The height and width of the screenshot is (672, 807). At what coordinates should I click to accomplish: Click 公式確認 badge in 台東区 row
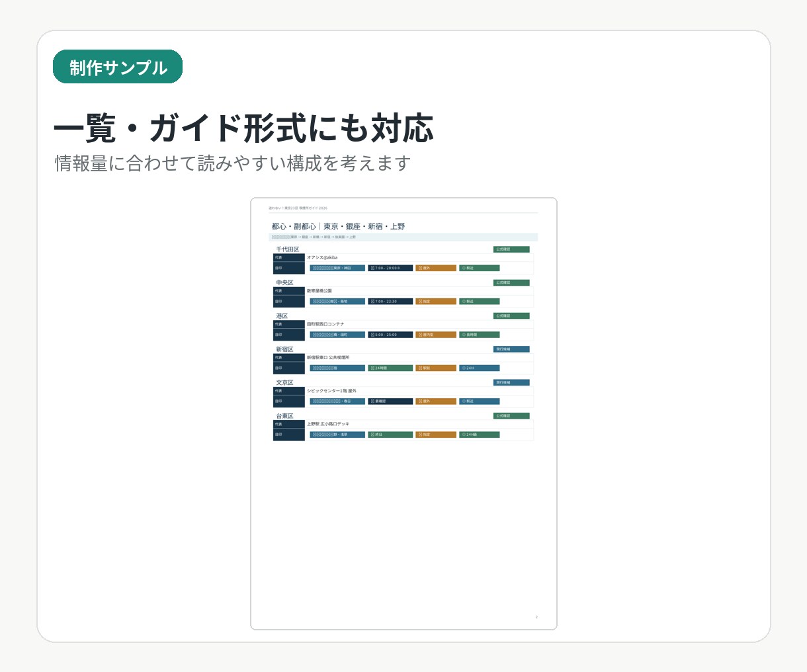(511, 415)
